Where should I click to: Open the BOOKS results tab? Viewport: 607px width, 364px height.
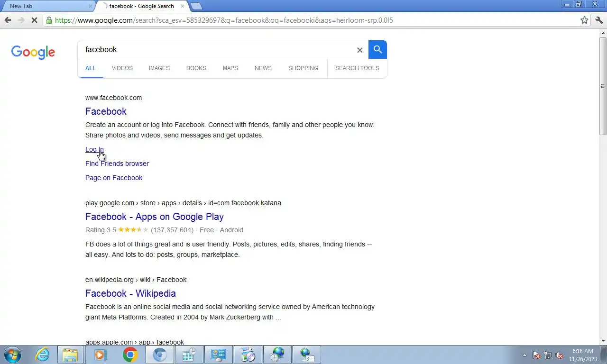tap(196, 68)
